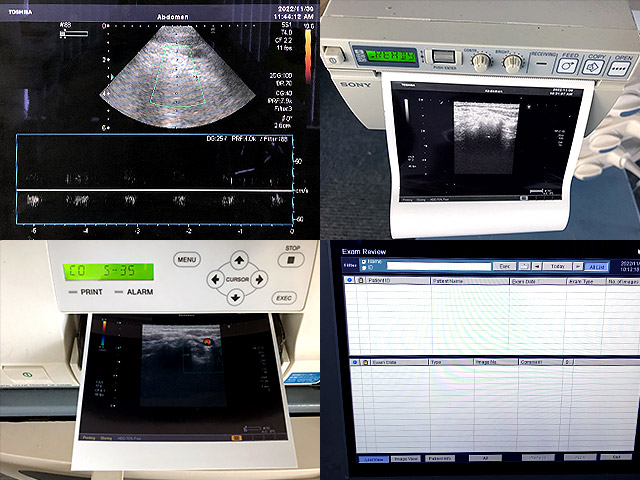This screenshot has width=640, height=480.
Task: Click the Sony printer green LCD display
Action: (x=391, y=56)
